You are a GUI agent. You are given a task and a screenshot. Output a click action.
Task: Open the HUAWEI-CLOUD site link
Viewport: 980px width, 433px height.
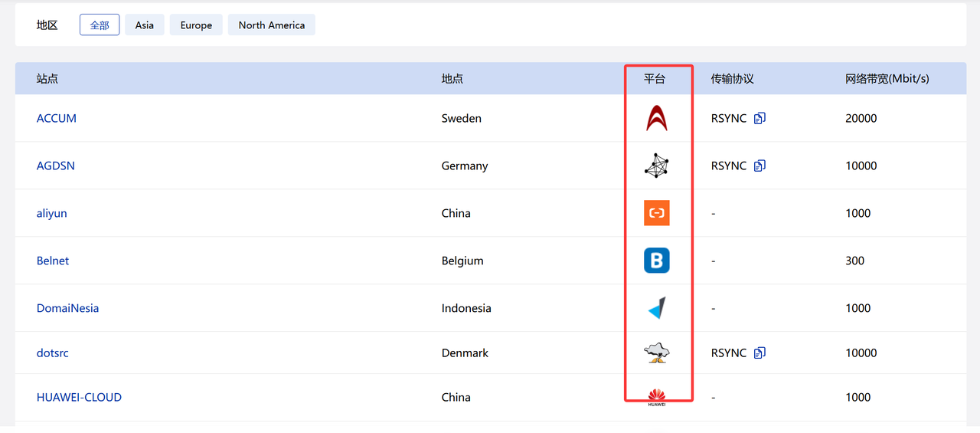(79, 397)
